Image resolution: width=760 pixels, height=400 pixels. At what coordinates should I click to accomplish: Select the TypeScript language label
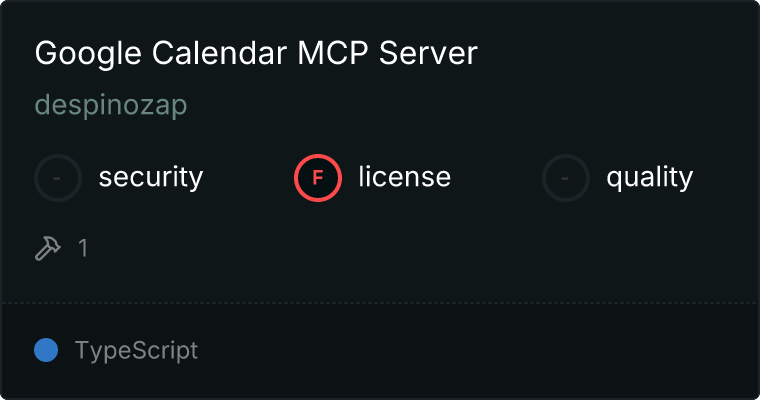click(136, 351)
